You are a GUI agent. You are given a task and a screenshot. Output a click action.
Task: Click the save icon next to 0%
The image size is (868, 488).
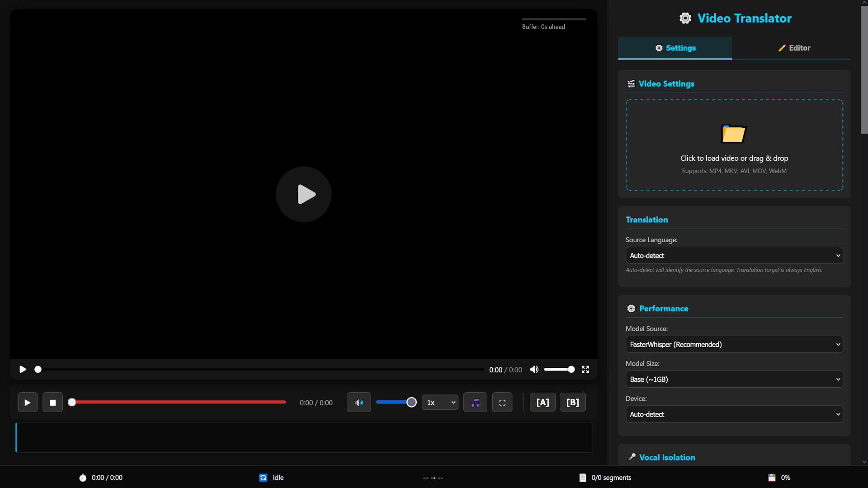point(771,478)
